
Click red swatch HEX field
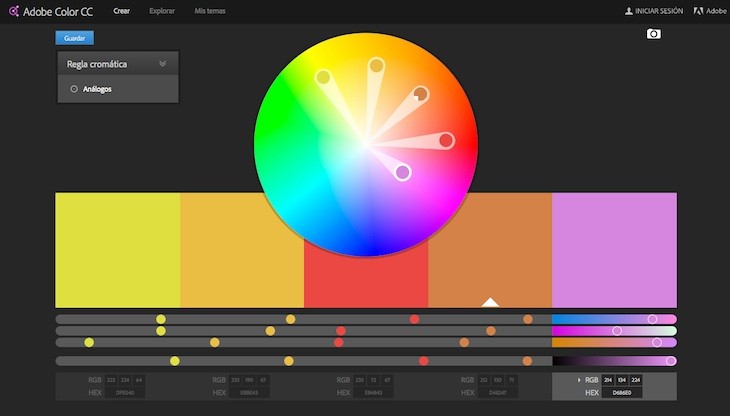coord(373,393)
